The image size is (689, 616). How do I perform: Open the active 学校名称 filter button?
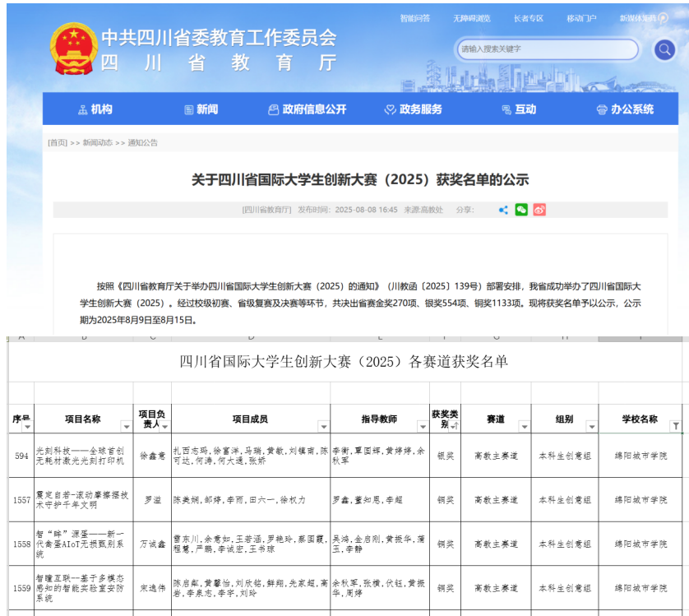pyautogui.click(x=676, y=426)
